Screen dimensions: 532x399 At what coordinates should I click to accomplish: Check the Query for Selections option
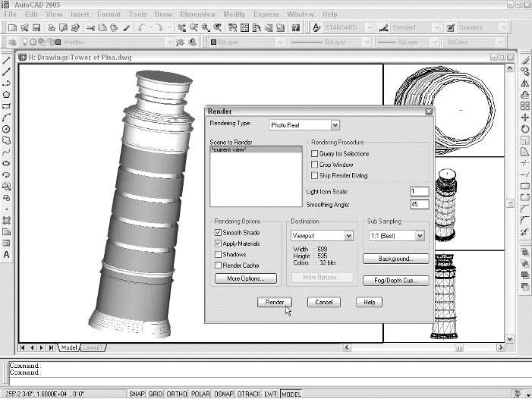315,154
